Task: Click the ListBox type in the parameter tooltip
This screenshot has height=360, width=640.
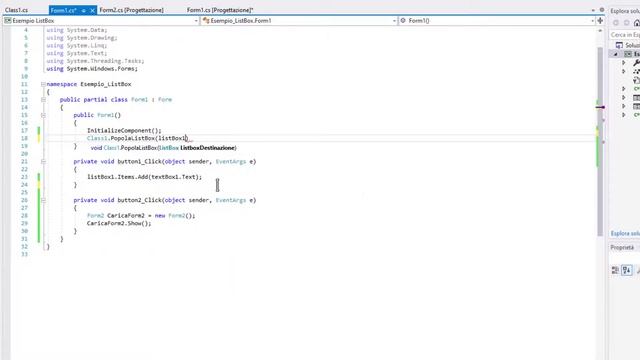Action: tap(169, 148)
